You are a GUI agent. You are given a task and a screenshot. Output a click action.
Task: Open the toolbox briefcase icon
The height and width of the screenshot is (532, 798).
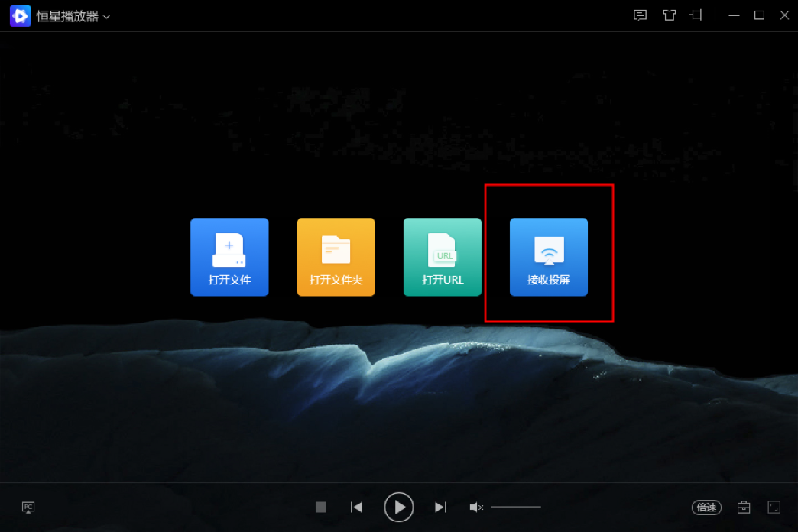click(x=743, y=507)
